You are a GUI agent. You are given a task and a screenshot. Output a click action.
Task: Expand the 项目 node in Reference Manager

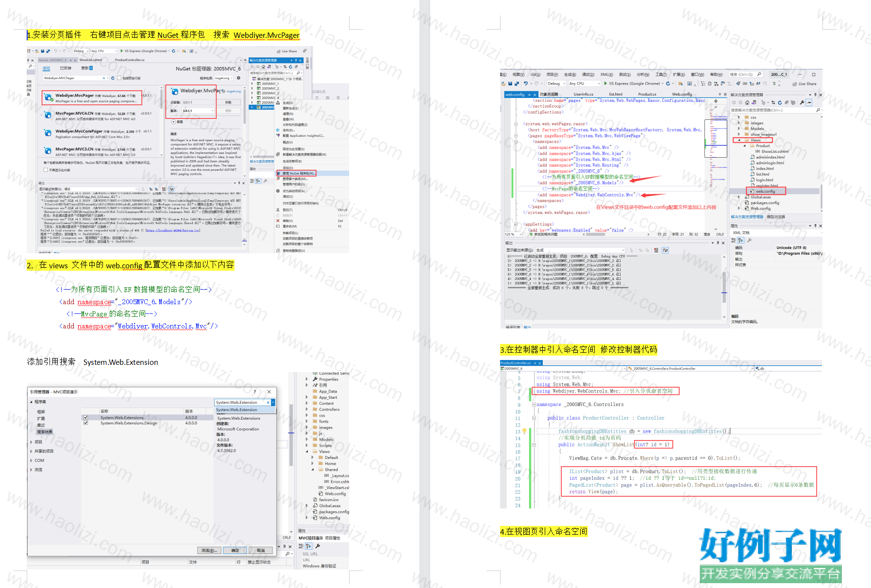pyautogui.click(x=32, y=442)
